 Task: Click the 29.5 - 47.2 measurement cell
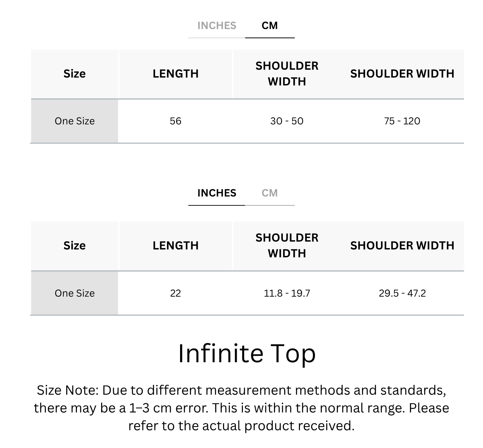pyautogui.click(x=402, y=293)
